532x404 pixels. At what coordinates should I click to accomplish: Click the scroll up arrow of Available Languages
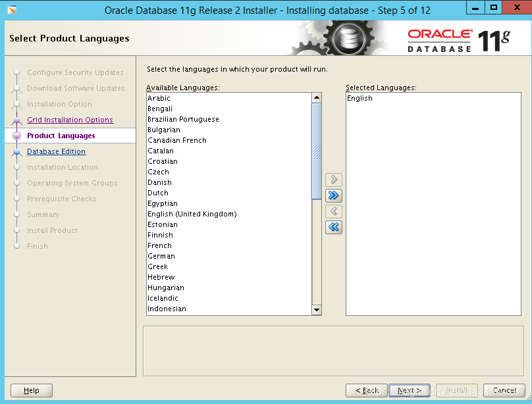(x=317, y=97)
